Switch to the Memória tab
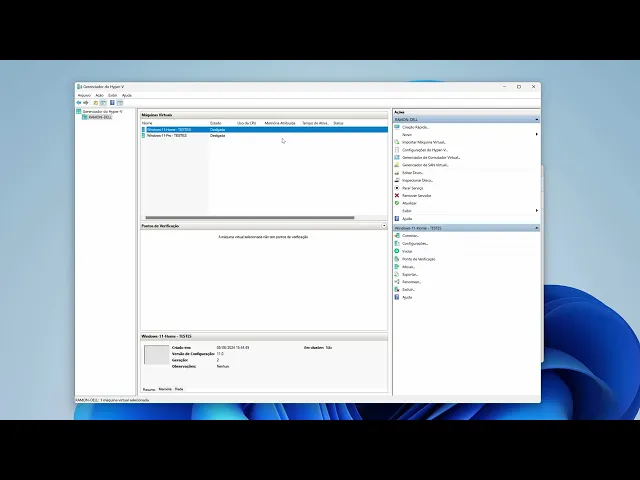The height and width of the screenshot is (480, 640). [x=165, y=389]
